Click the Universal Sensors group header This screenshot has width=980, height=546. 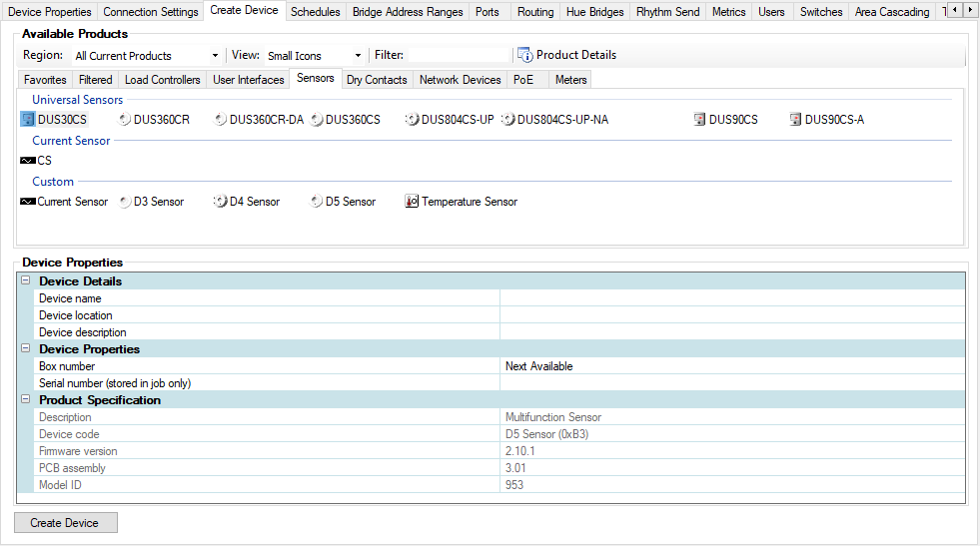click(78, 100)
